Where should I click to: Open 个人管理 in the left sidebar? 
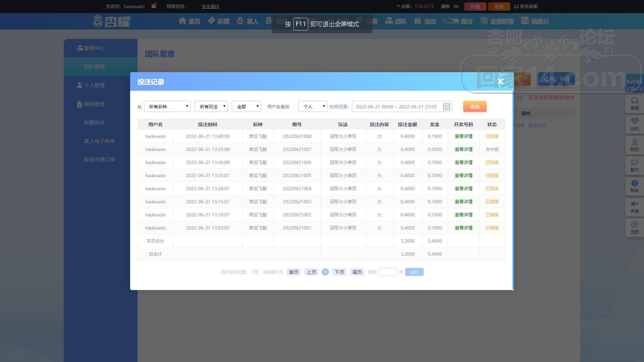pyautogui.click(x=94, y=86)
